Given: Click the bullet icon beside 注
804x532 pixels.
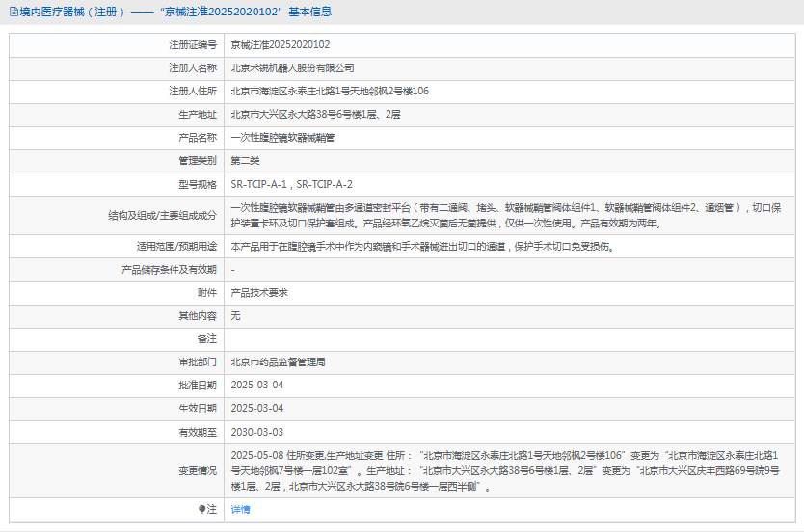Looking at the screenshot, I should 201,509.
